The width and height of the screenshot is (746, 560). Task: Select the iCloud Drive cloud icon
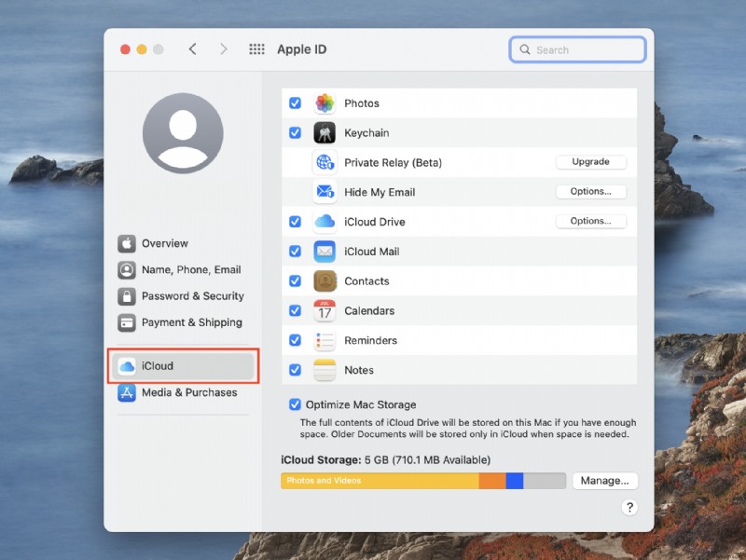point(325,221)
